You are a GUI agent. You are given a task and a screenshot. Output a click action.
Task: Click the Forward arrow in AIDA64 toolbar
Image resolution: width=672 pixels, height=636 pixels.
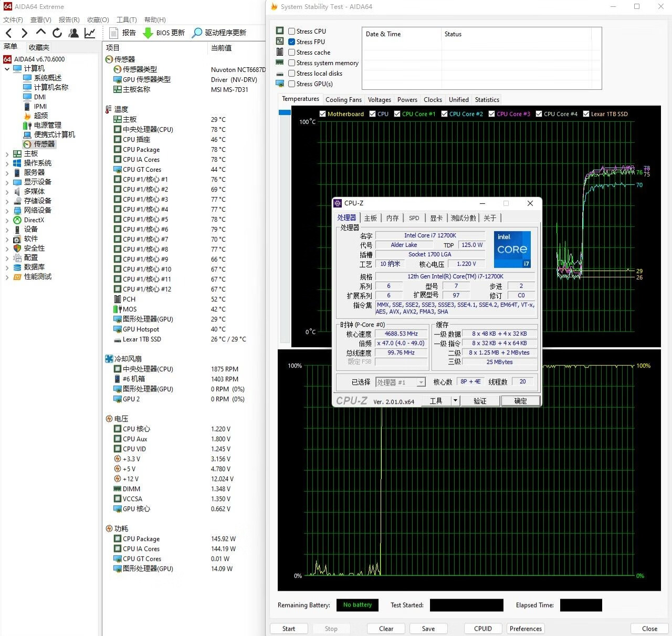click(24, 33)
